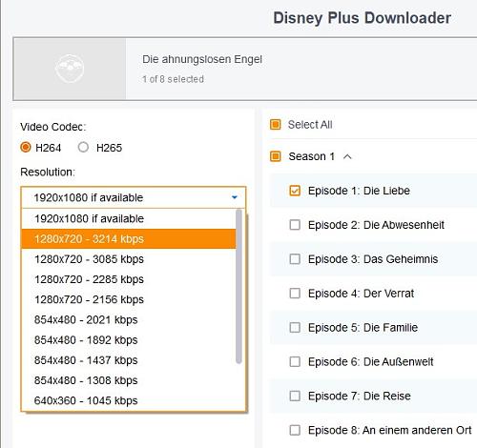Screen dimensions: 477x448
Task: Collapse the Season 1 episode list chevron
Action: tap(347, 156)
